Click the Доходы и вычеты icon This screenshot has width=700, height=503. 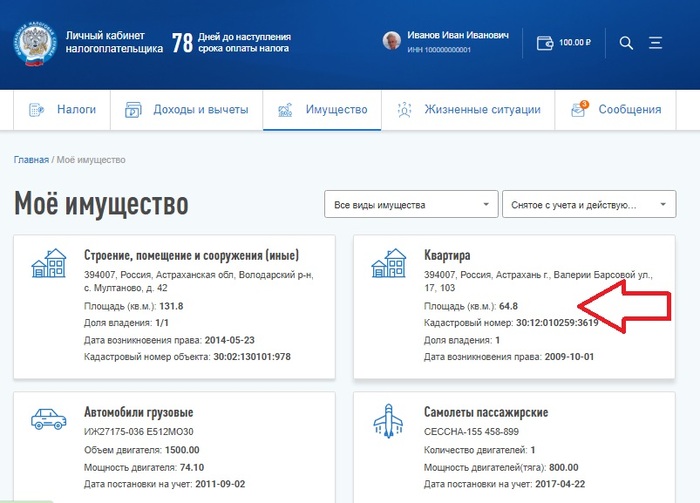pyautogui.click(x=133, y=109)
